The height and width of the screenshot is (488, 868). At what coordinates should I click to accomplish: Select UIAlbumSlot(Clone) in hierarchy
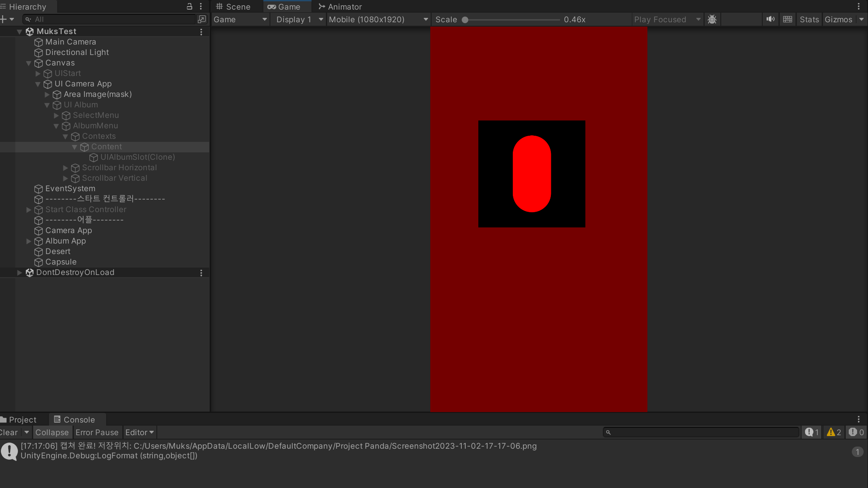tap(138, 157)
